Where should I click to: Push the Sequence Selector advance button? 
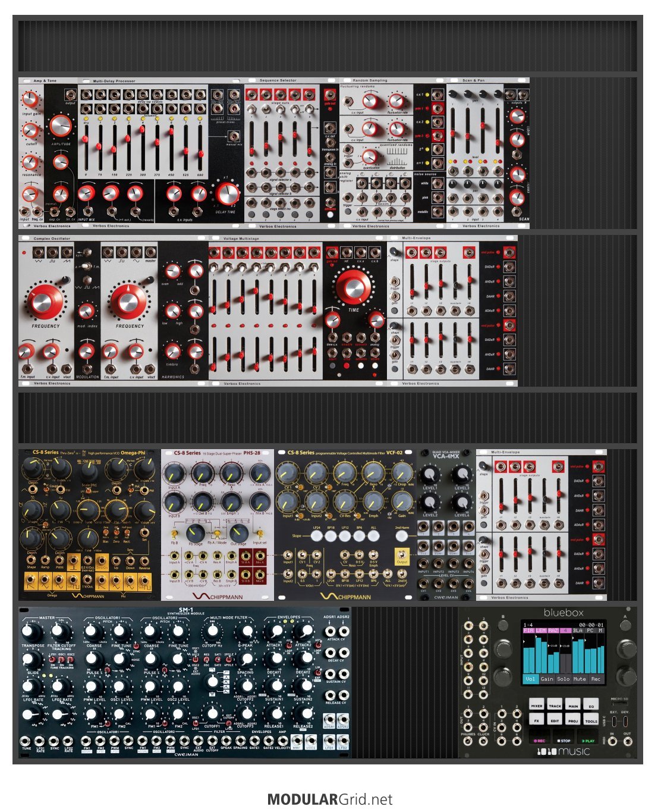pyautogui.click(x=330, y=215)
